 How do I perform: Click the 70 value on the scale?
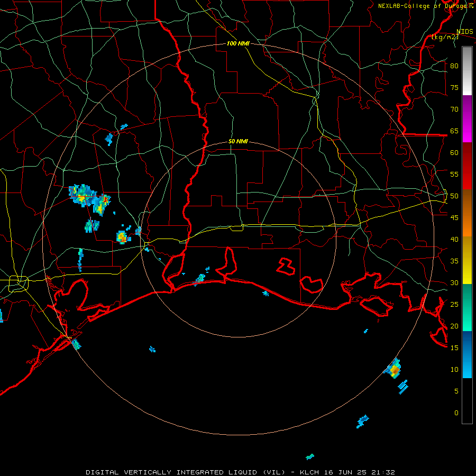point(454,109)
